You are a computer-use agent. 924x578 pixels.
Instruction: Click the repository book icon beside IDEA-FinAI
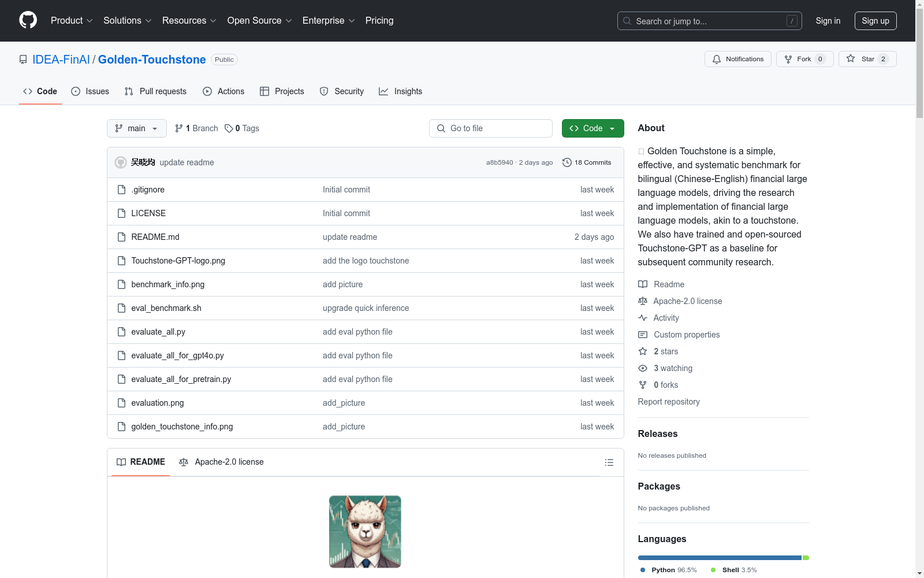coord(23,60)
